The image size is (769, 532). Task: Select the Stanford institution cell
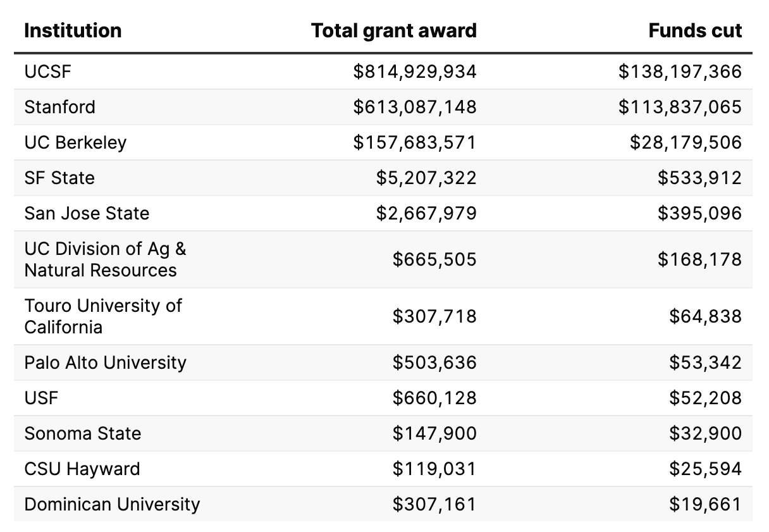(60, 107)
